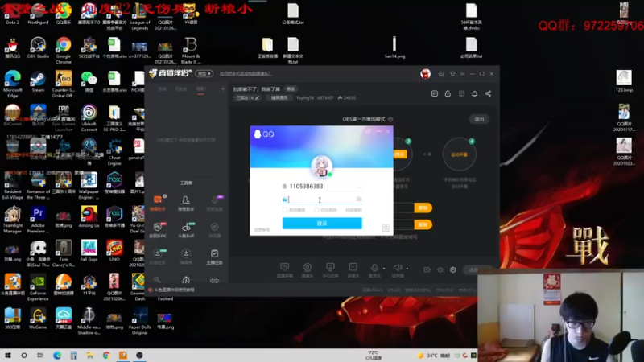Click the Cortana search circle on the taskbar
This screenshot has width=644, height=362.
pyautogui.click(x=24, y=355)
